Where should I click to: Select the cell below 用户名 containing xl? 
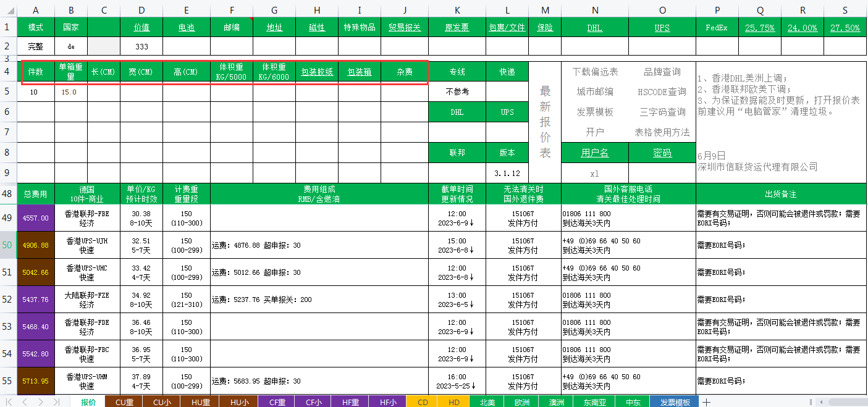[x=594, y=174]
